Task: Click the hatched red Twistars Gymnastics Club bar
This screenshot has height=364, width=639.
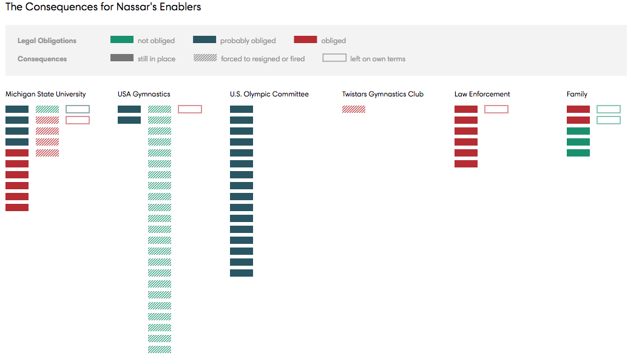Action: (x=354, y=109)
